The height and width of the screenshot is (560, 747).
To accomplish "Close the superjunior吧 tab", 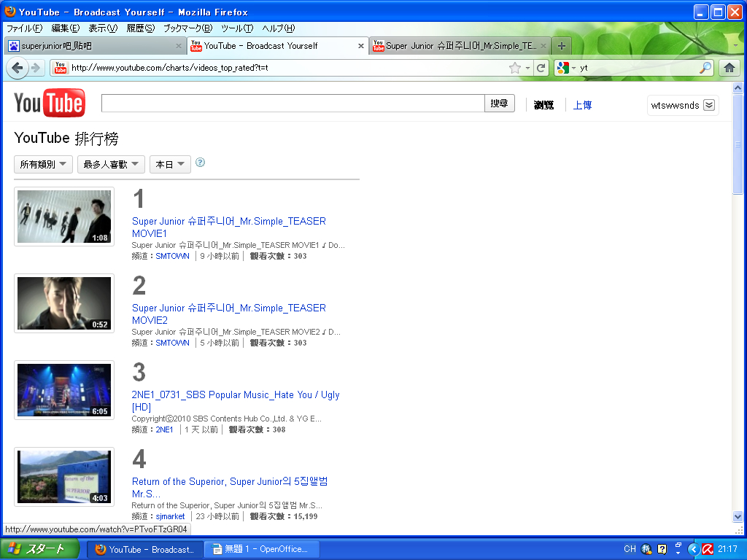I will [x=179, y=46].
